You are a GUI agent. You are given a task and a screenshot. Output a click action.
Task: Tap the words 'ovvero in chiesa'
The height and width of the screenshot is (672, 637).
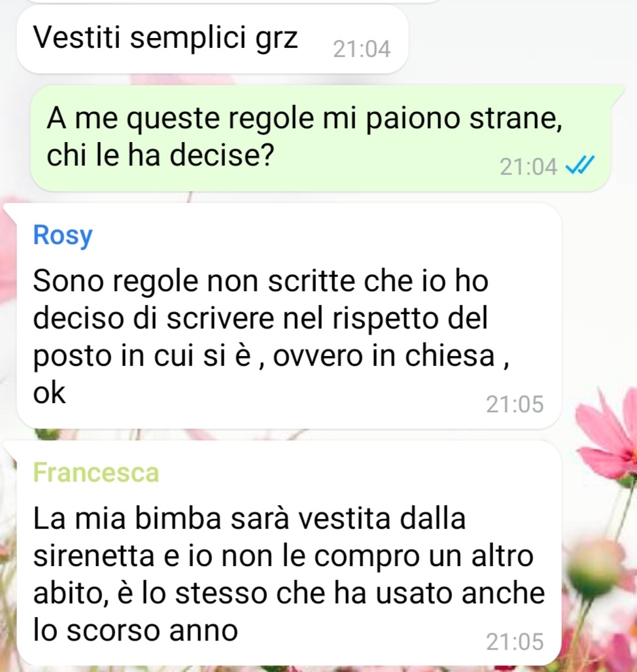tap(384, 356)
